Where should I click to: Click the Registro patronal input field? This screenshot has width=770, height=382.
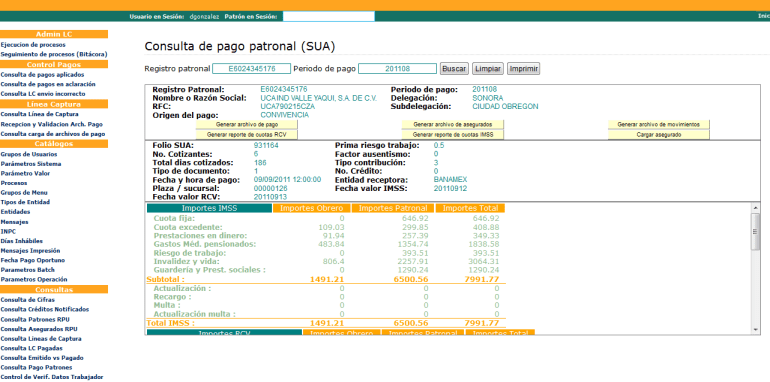point(251,69)
